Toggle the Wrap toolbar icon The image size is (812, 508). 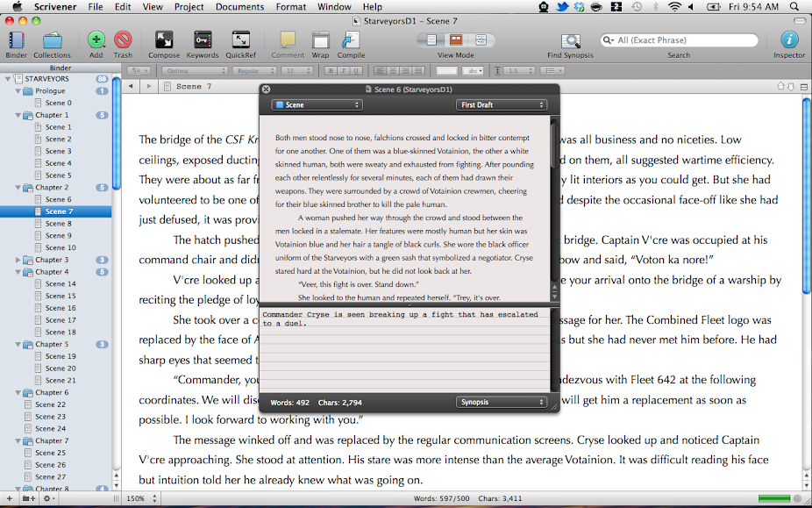[320, 39]
